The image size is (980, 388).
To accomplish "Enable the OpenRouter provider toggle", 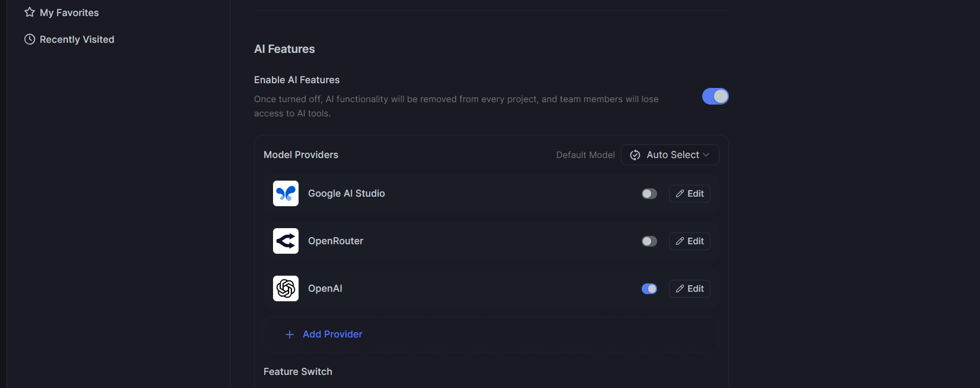I will (x=649, y=241).
